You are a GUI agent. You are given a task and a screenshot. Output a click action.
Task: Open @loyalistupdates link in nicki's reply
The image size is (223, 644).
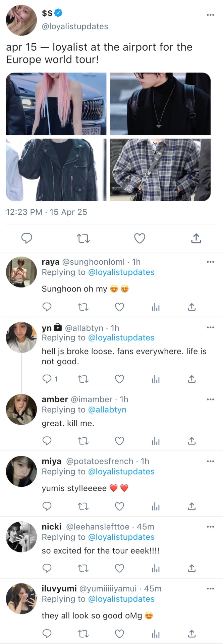[121, 537]
